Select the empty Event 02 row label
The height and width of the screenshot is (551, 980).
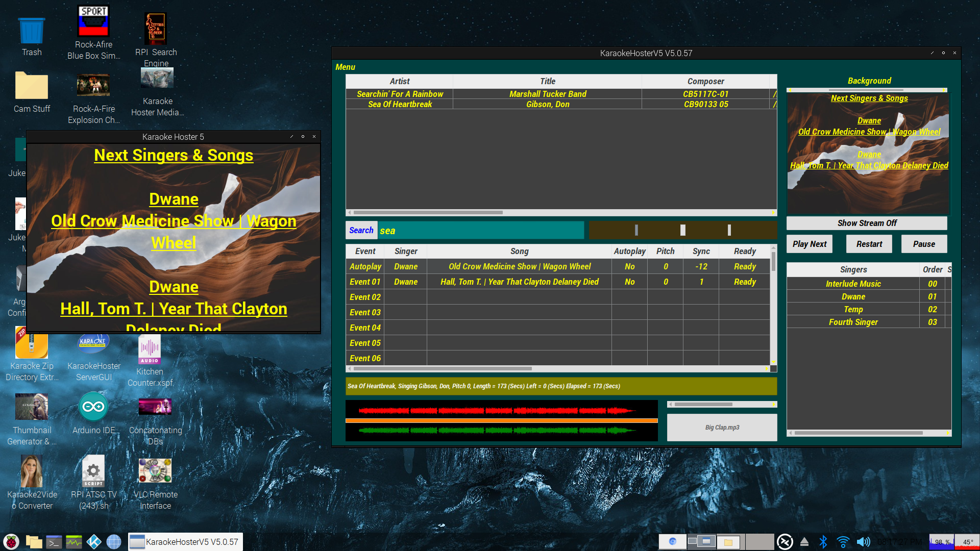365,297
